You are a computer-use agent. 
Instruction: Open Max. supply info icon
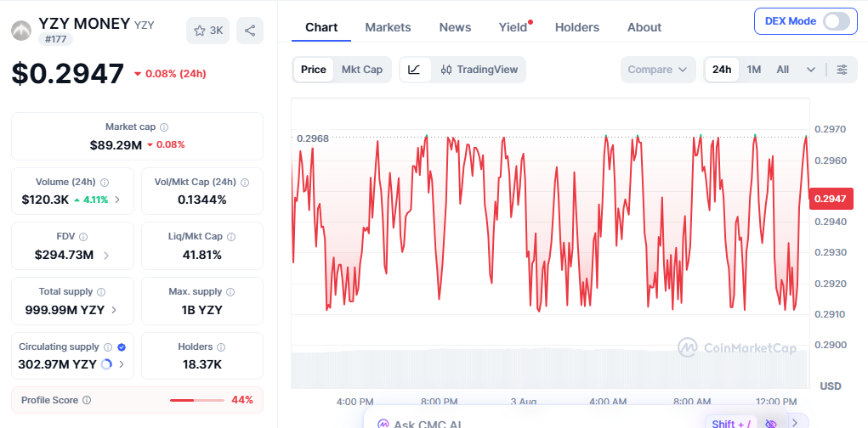click(230, 291)
